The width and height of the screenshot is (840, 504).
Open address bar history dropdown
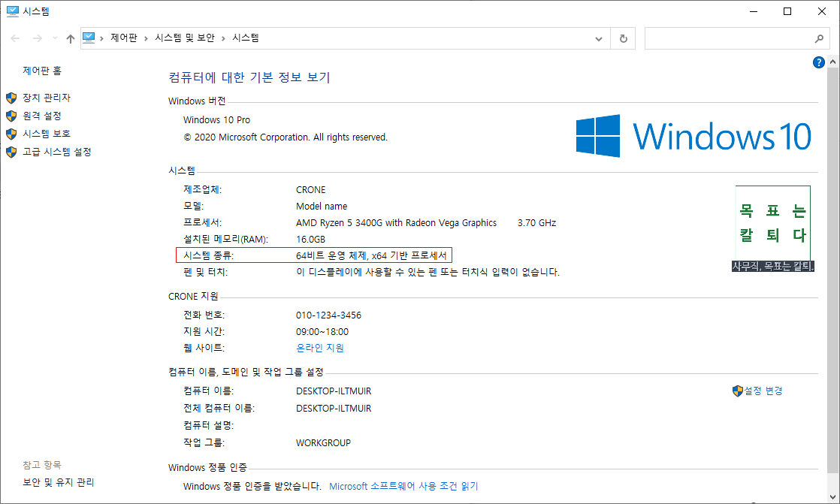pos(599,38)
